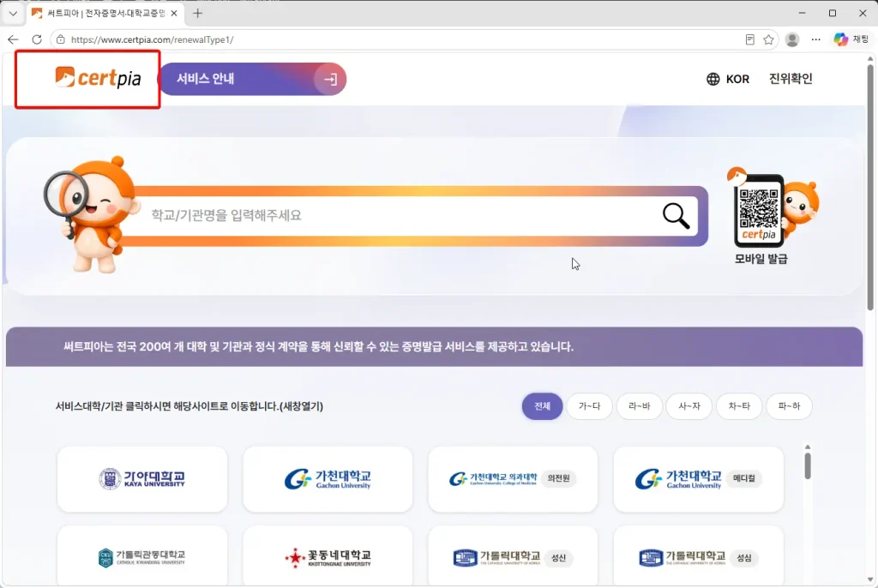Click the university list scroll-up arrow
This screenshot has height=588, width=878.
(x=808, y=447)
